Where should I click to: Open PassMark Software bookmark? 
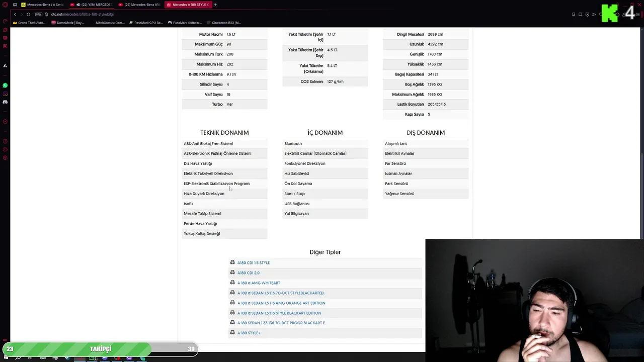[x=185, y=23]
